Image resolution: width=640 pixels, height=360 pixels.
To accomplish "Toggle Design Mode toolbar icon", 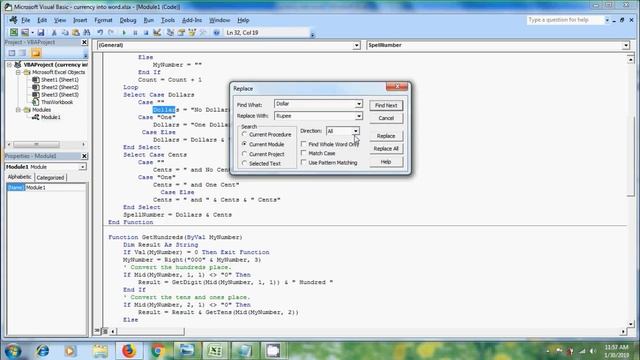I will pos(157,32).
